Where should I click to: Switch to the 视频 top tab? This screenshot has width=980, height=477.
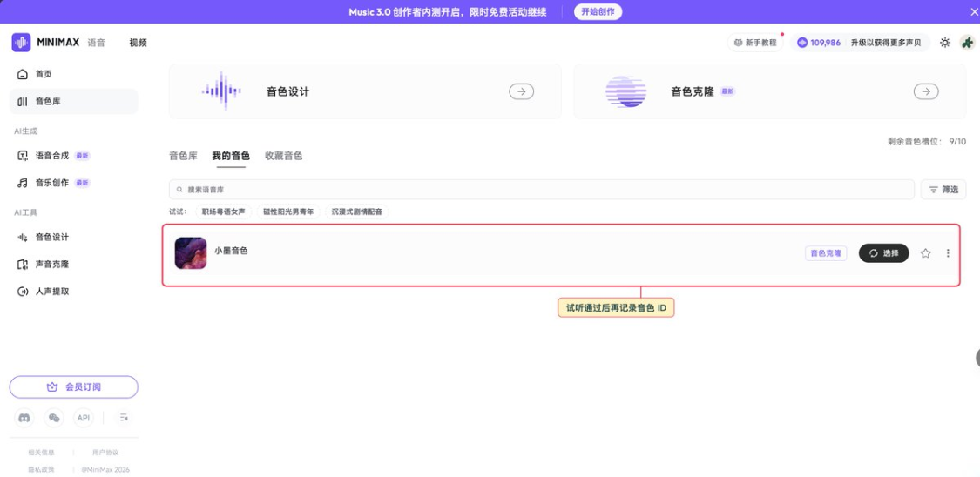(139, 43)
